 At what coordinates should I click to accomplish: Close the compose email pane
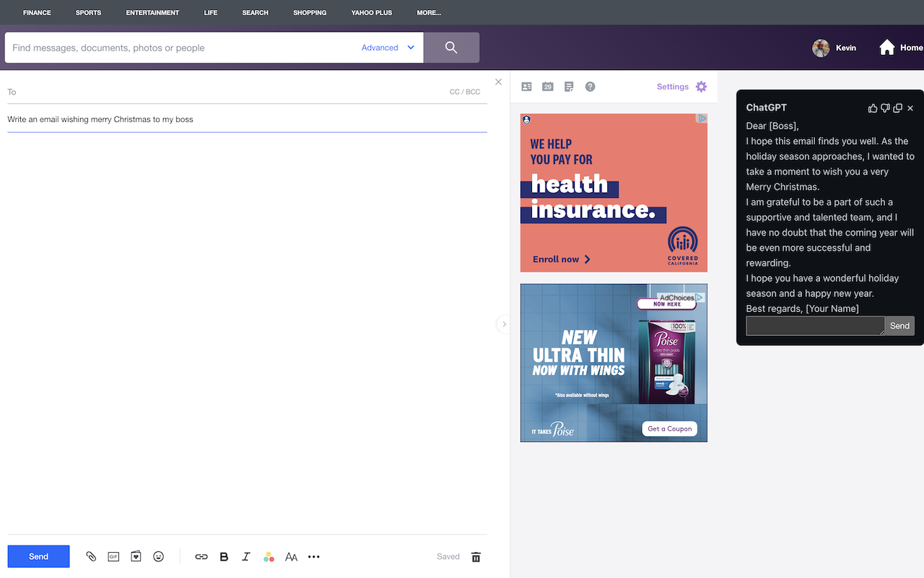click(x=498, y=82)
